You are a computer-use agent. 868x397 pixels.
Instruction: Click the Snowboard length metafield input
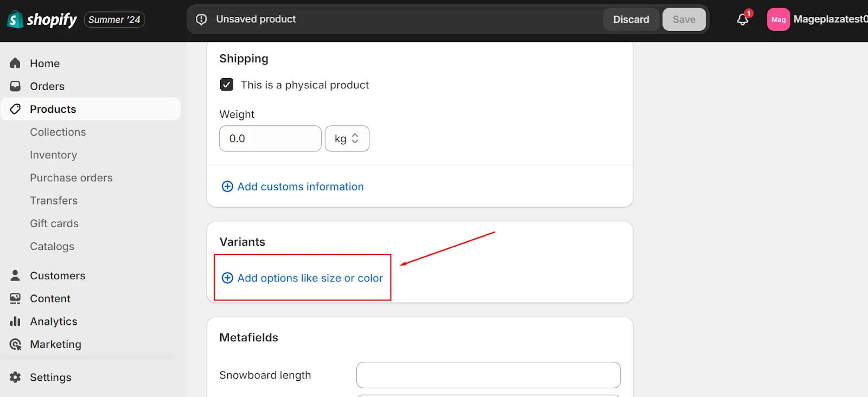tap(488, 375)
